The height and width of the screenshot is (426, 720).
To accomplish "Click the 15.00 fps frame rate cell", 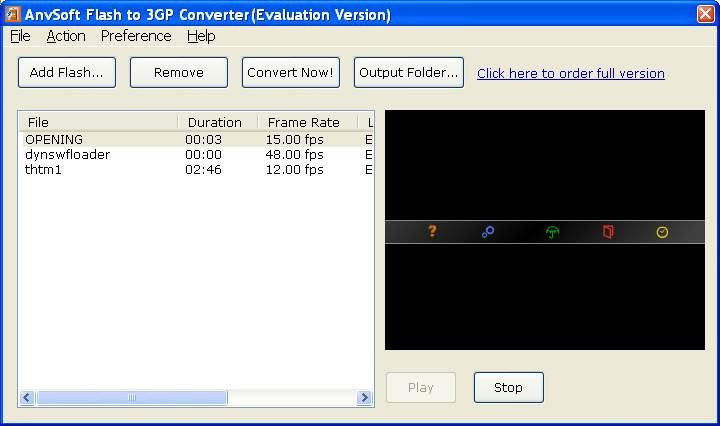I will coord(294,139).
